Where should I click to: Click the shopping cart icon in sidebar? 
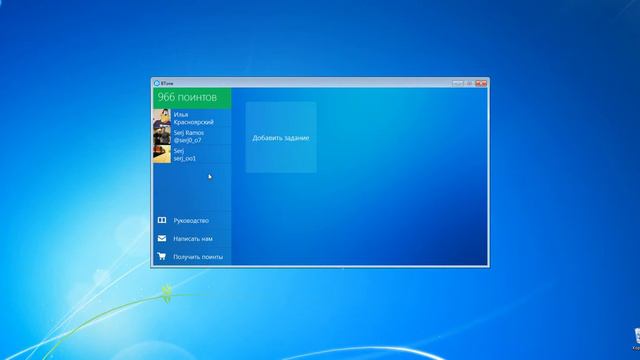tap(162, 256)
